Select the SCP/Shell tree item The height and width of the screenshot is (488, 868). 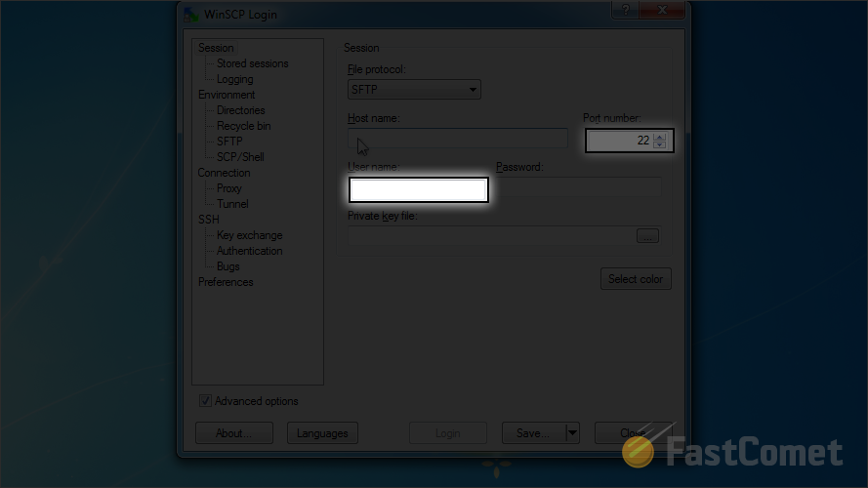(x=240, y=157)
